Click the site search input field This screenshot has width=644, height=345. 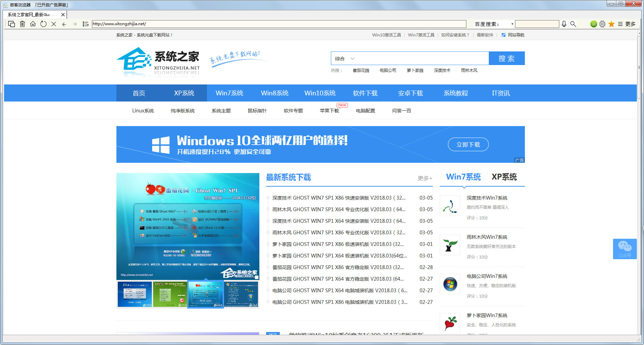click(423, 58)
